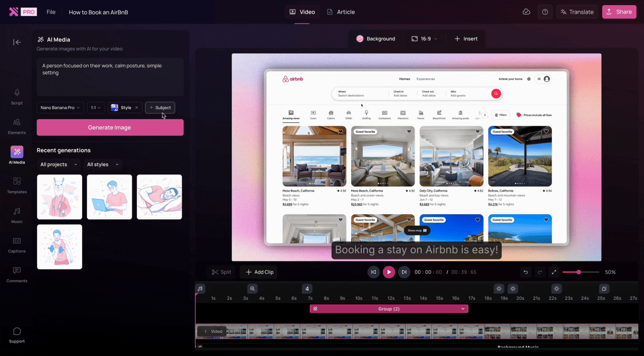Click the Booking a stay caption text

[417, 249]
